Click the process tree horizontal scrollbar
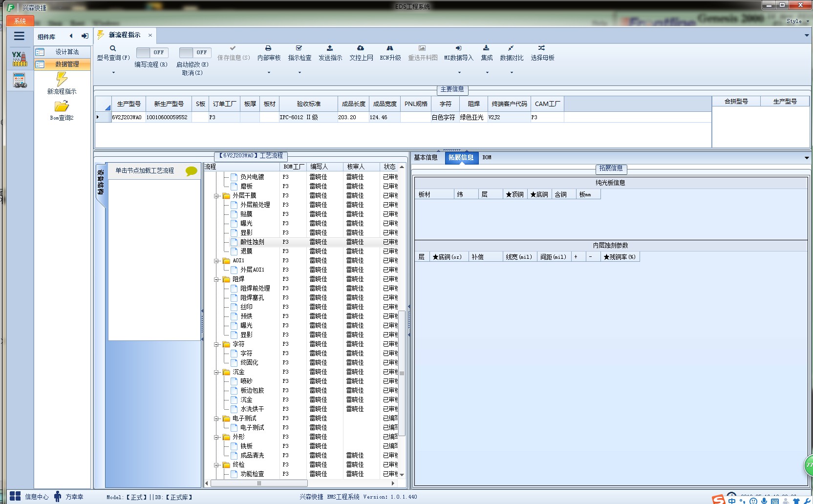Viewport: 813px width, 504px height. click(259, 483)
